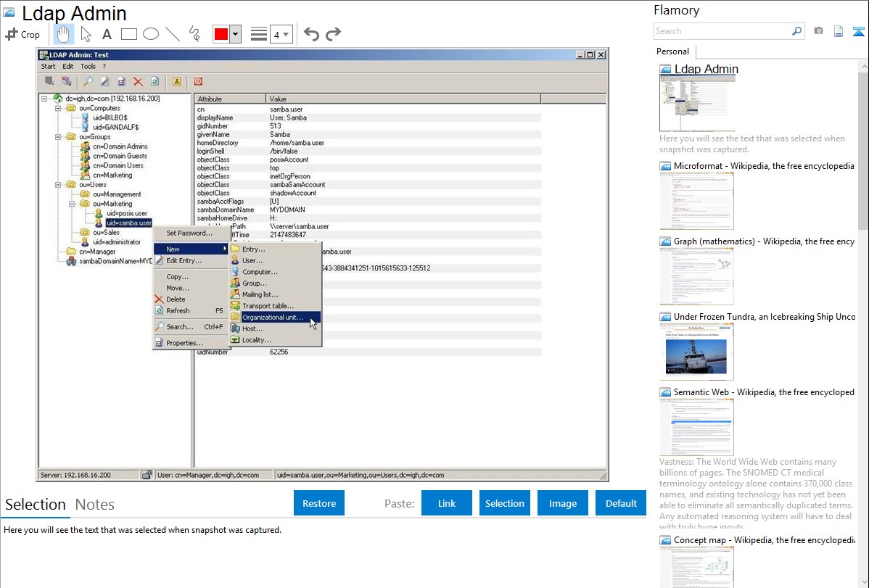Select the arrow pointer tool
The height and width of the screenshot is (588, 869).
(x=86, y=34)
